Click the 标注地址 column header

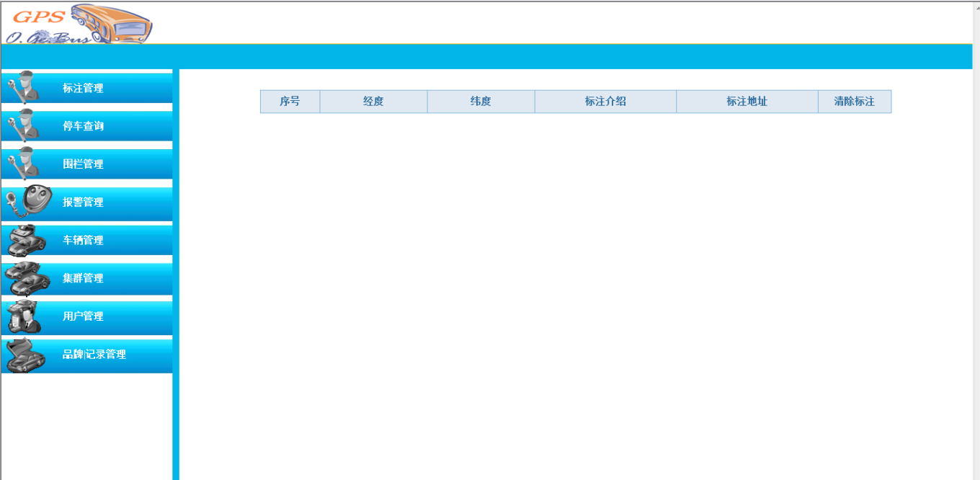click(747, 102)
